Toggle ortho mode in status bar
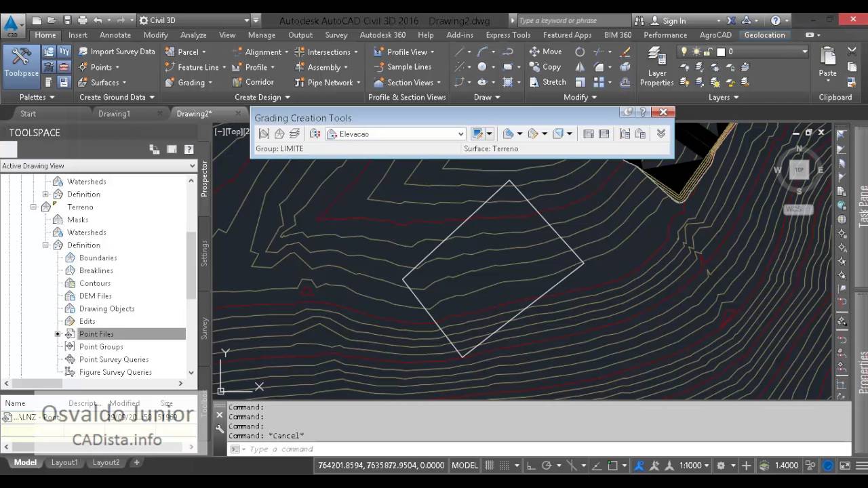 tap(530, 466)
